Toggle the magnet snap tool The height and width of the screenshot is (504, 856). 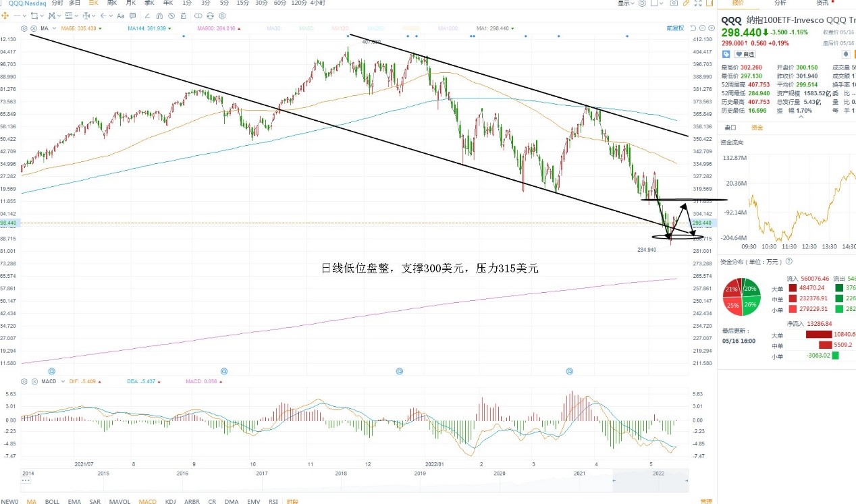coord(159,16)
